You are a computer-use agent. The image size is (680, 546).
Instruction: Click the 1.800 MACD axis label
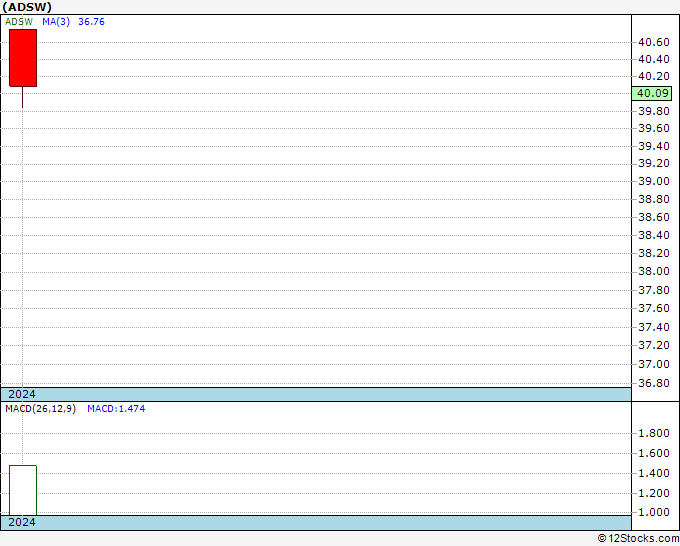pos(654,433)
